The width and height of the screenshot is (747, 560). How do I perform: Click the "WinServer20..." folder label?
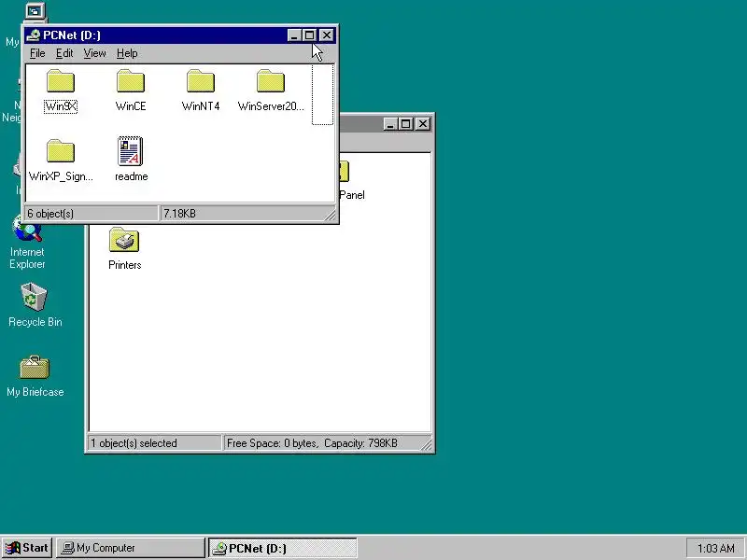pos(271,106)
